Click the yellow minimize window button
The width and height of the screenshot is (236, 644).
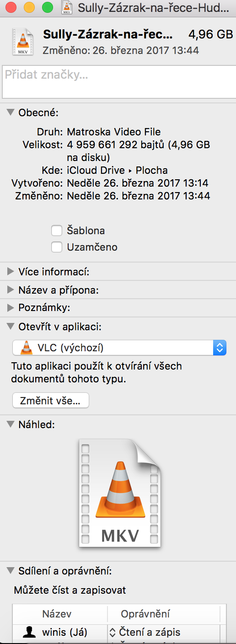click(x=29, y=8)
